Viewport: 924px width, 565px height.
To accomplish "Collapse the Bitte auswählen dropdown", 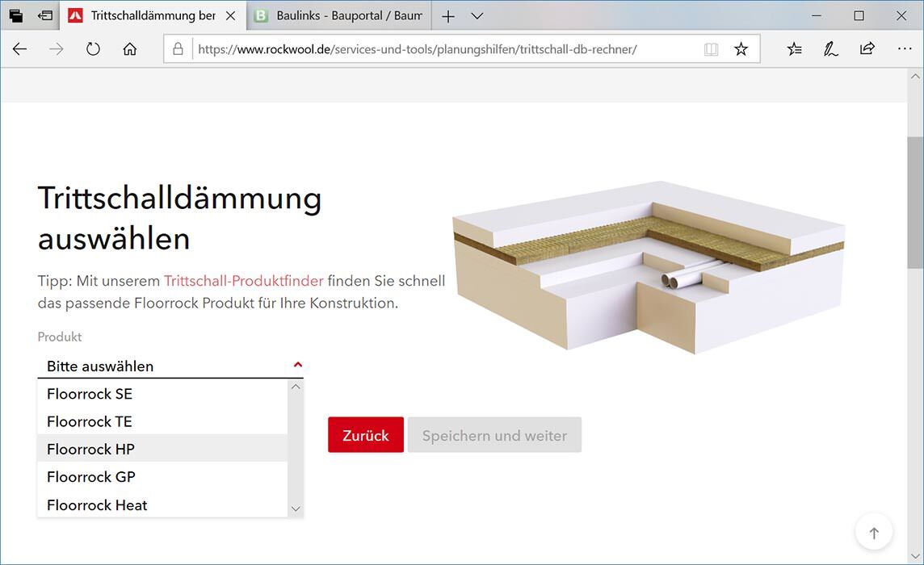I will [170, 366].
